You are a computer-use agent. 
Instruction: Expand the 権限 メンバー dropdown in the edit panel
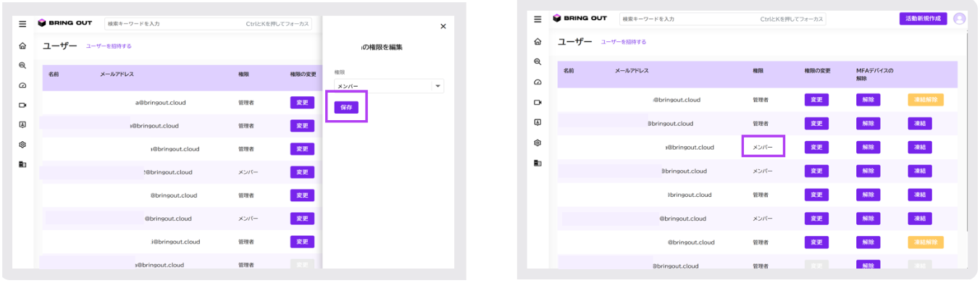pos(389,86)
